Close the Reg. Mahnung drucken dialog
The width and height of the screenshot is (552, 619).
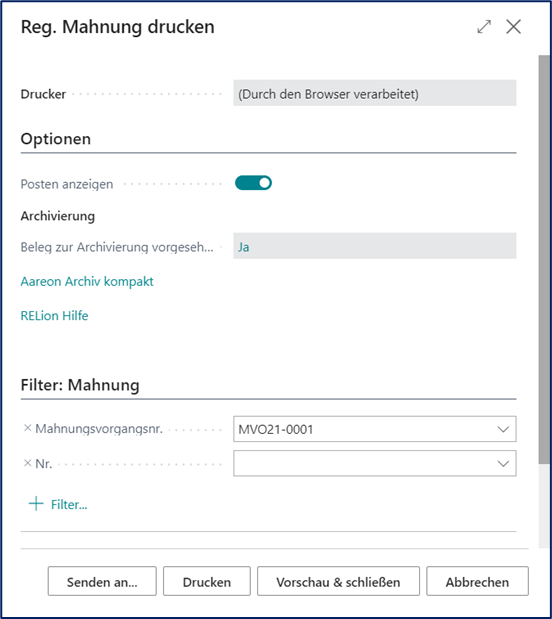[513, 27]
